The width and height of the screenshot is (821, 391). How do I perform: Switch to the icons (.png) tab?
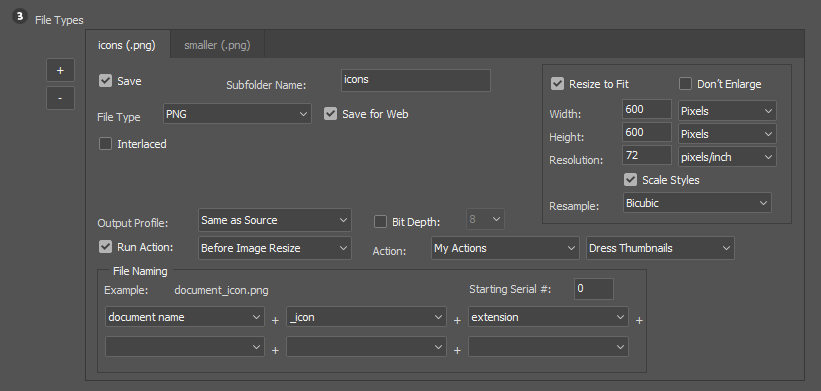pos(127,45)
